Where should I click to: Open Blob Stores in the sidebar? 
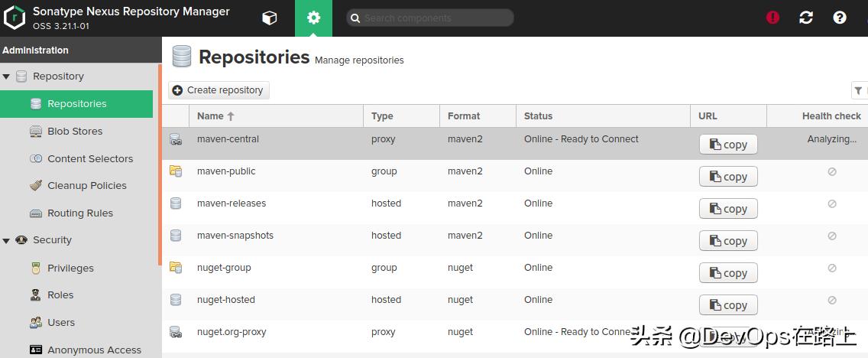(x=76, y=132)
